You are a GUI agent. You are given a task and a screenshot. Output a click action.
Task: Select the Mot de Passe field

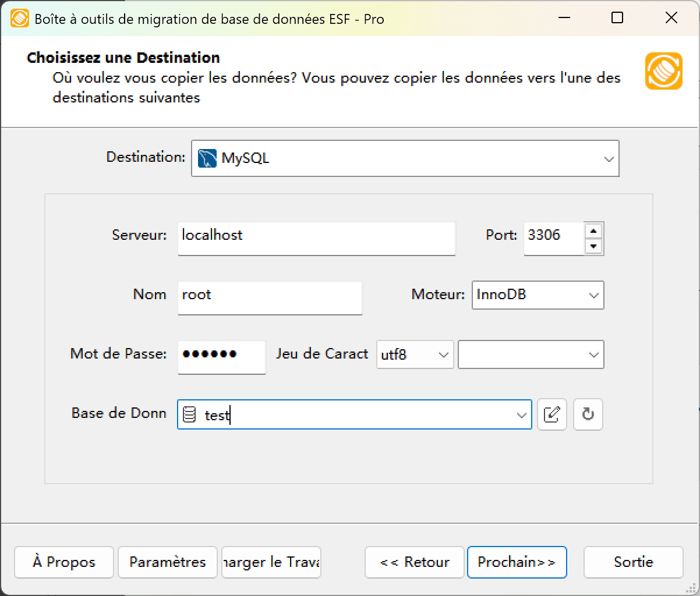pyautogui.click(x=221, y=357)
